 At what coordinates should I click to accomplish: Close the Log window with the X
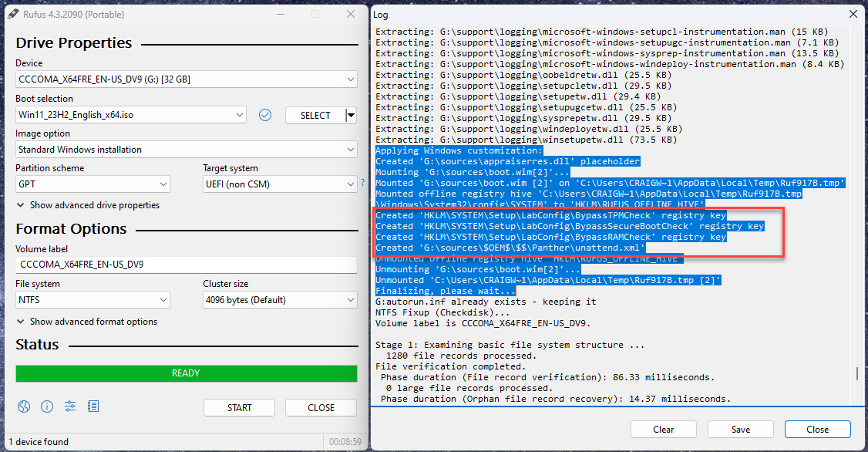pyautogui.click(x=852, y=15)
